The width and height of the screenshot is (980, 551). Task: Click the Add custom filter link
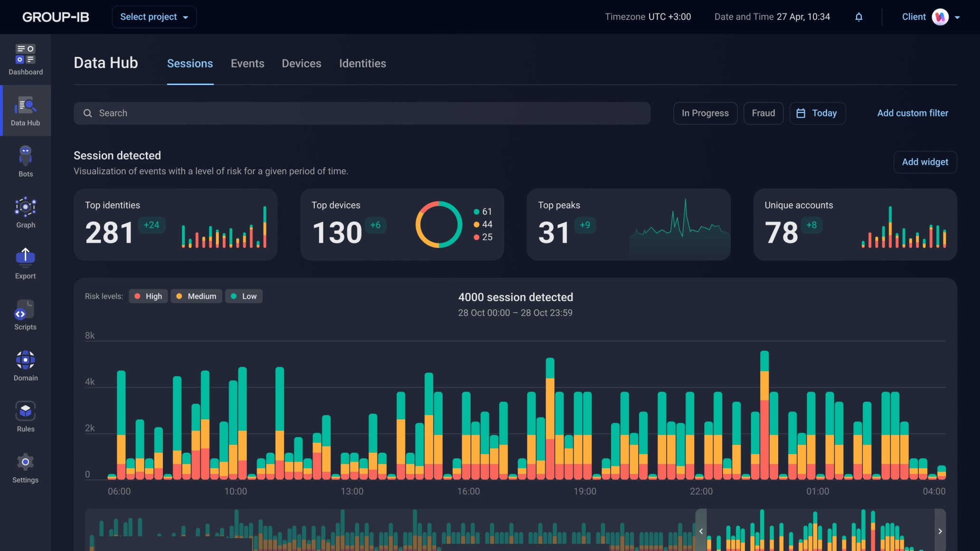coord(912,113)
